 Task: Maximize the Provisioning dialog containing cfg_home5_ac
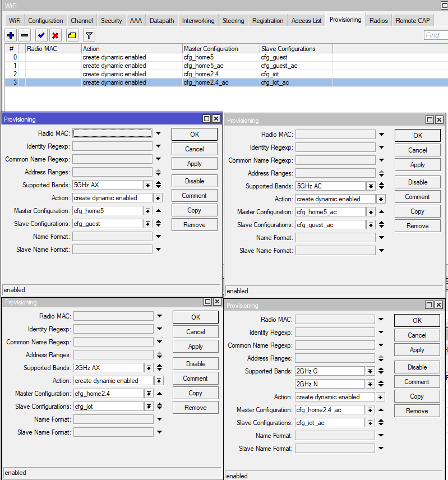(430, 120)
